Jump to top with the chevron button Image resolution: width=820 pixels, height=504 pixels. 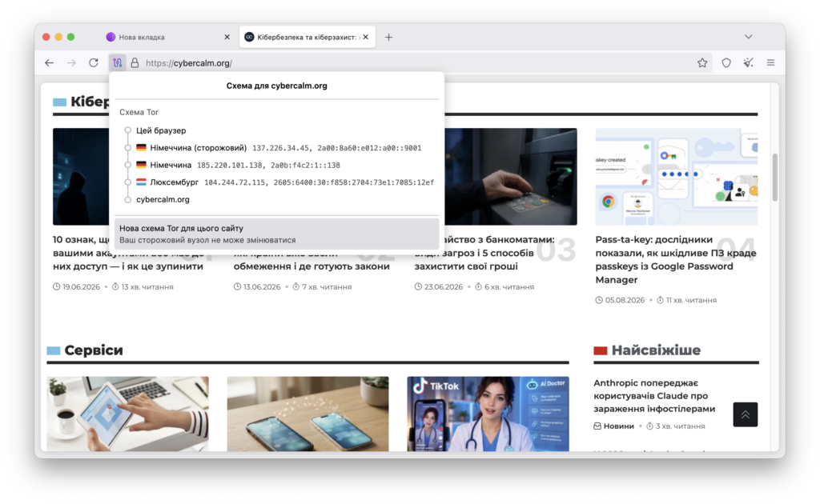pyautogui.click(x=746, y=414)
